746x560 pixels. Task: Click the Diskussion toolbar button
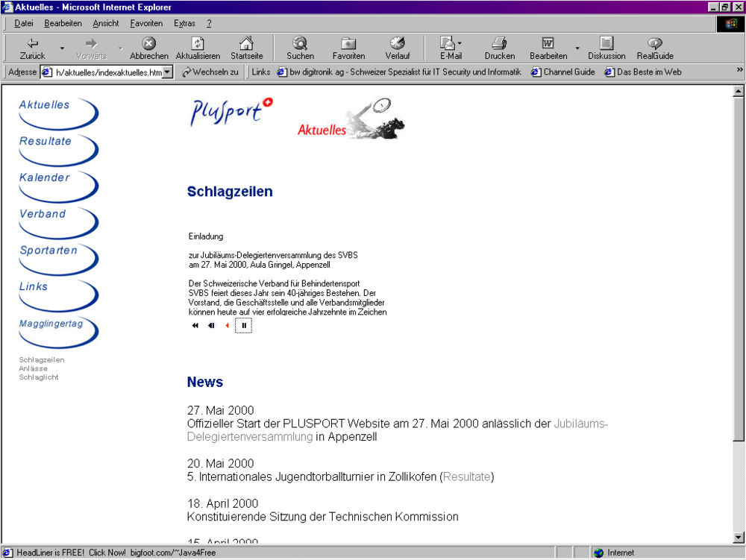606,48
